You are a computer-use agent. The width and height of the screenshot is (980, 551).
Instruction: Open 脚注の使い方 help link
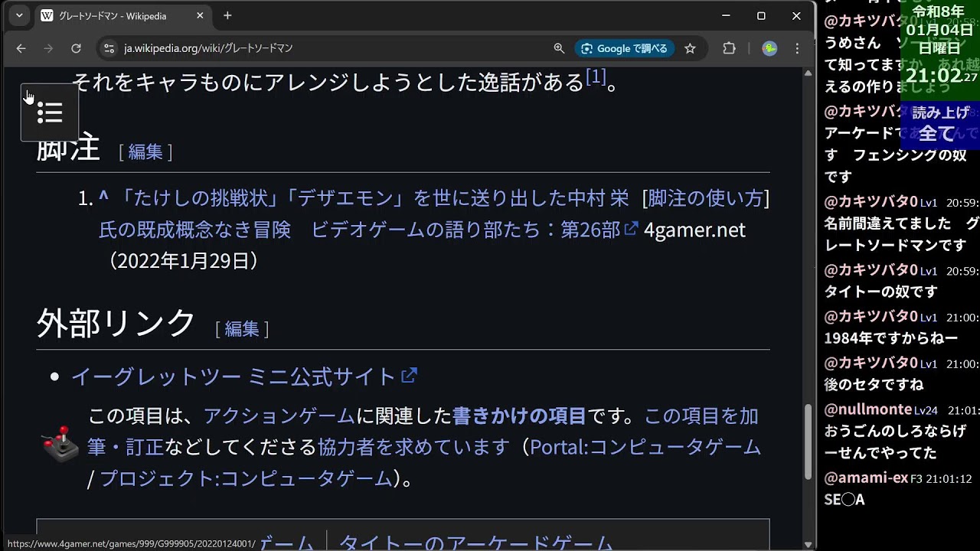coord(706,198)
